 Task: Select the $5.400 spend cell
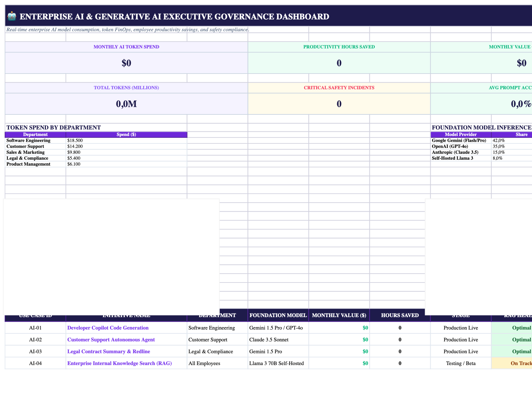(126, 158)
